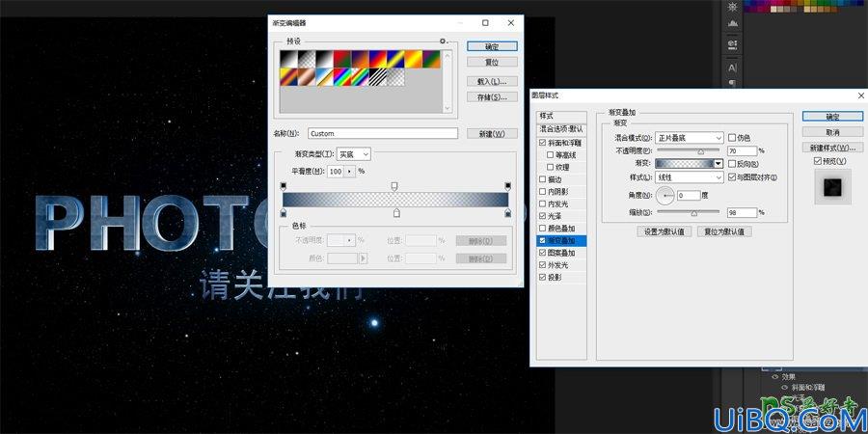This screenshot has height=434, width=868.
Task: Click the 复位为默认值 button
Action: point(724,231)
